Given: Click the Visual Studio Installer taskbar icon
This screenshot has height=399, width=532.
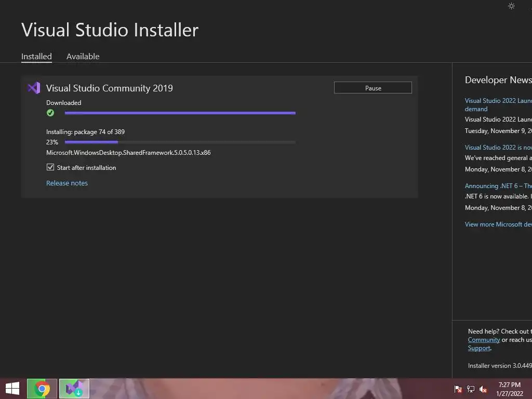Looking at the screenshot, I should [x=74, y=389].
